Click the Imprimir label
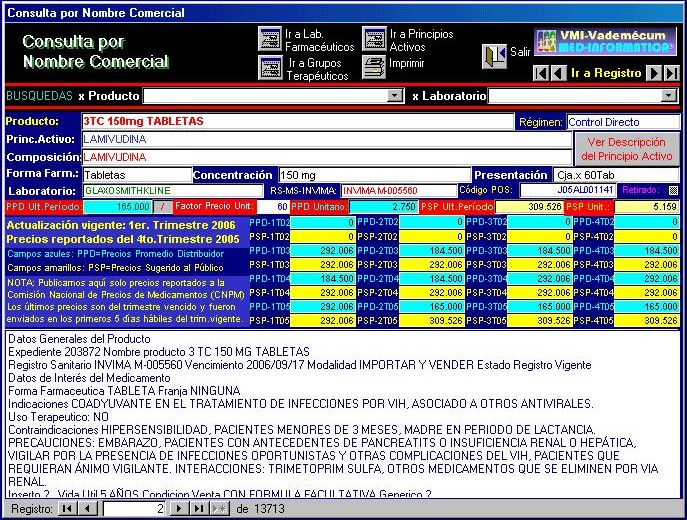The image size is (687, 520). [407, 63]
